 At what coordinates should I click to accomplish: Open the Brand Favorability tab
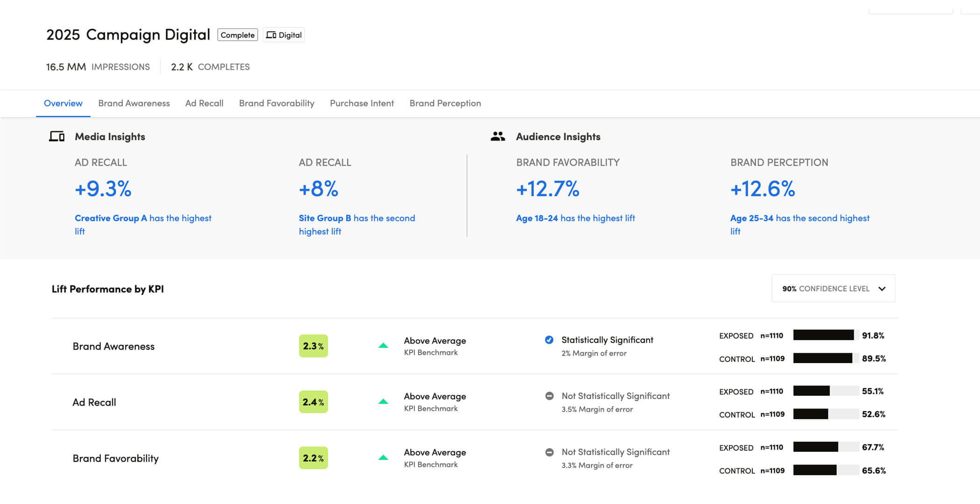click(277, 103)
